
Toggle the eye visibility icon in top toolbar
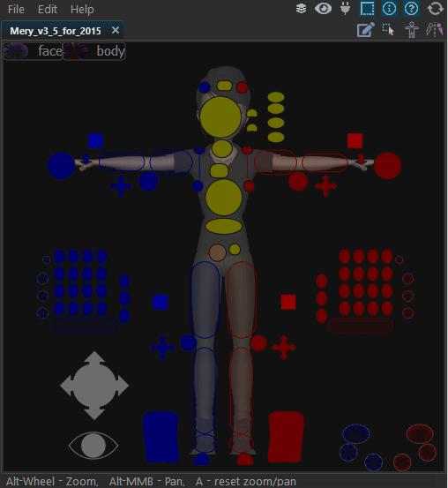click(324, 9)
